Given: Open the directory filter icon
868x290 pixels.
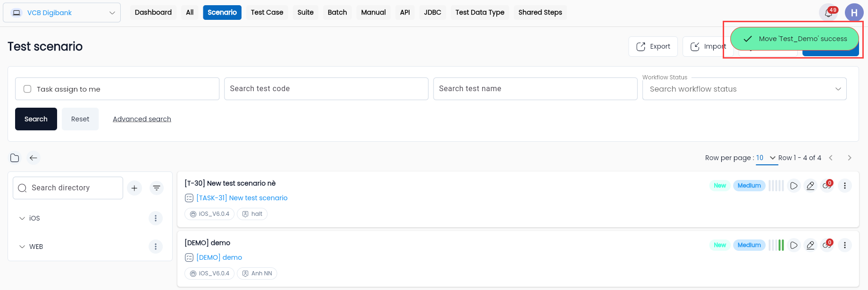Looking at the screenshot, I should [157, 188].
